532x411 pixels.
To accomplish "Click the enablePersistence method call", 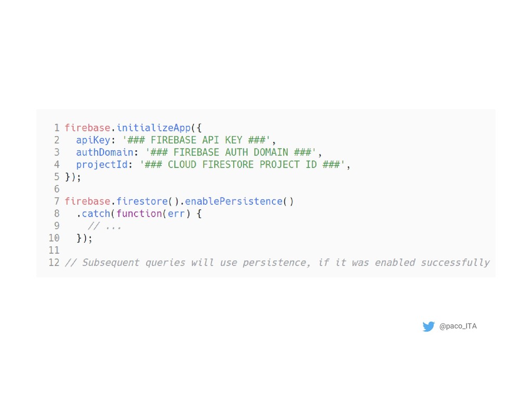I will 233,201.
